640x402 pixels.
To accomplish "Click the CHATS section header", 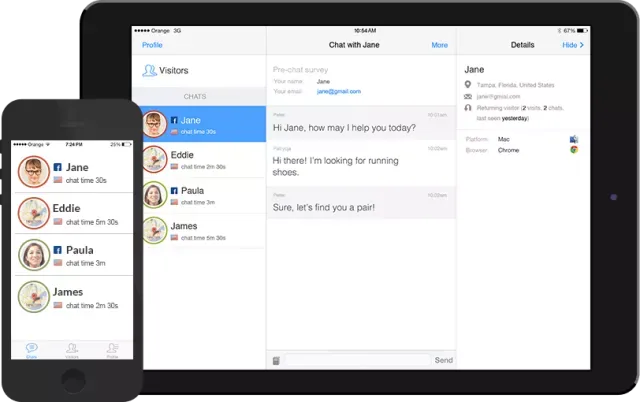I will coord(195,96).
